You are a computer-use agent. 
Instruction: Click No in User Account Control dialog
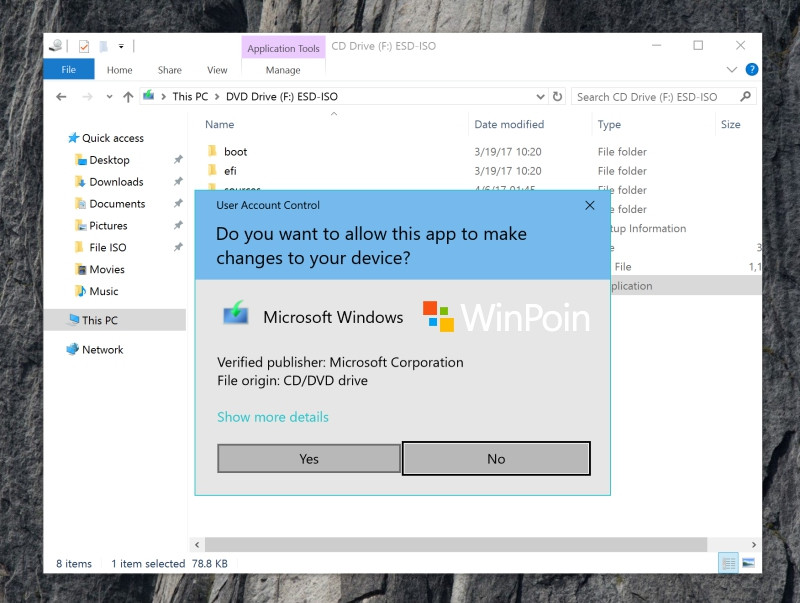click(x=496, y=459)
